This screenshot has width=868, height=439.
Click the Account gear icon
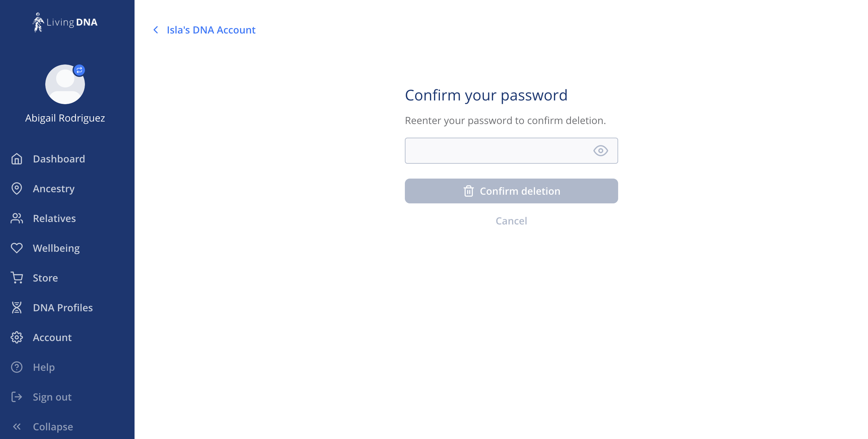tap(16, 337)
